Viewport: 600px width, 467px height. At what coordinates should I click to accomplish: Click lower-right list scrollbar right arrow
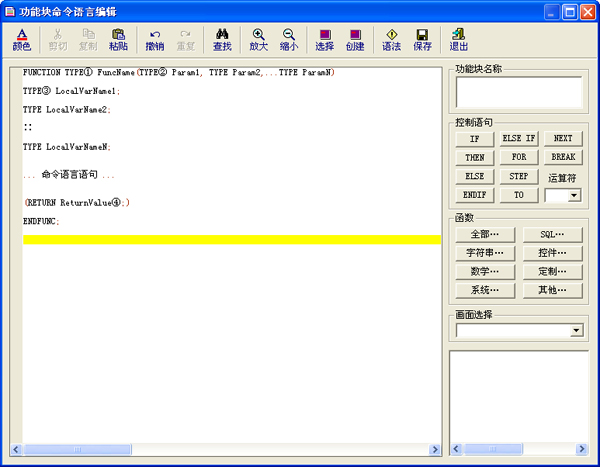tap(582, 449)
